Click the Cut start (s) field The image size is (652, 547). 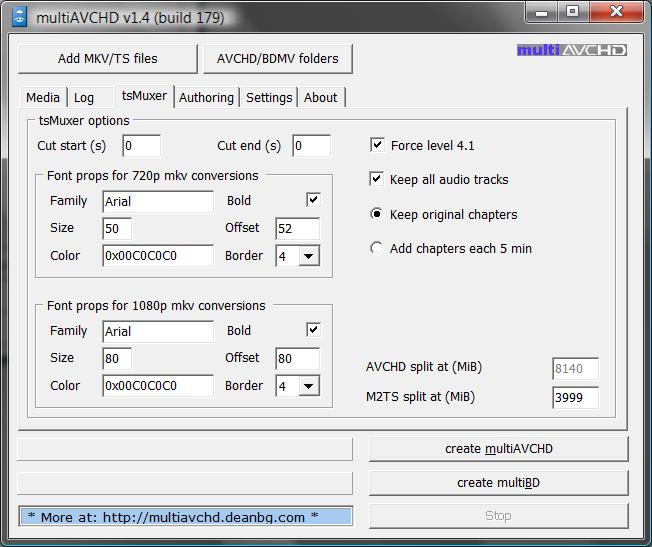[141, 146]
